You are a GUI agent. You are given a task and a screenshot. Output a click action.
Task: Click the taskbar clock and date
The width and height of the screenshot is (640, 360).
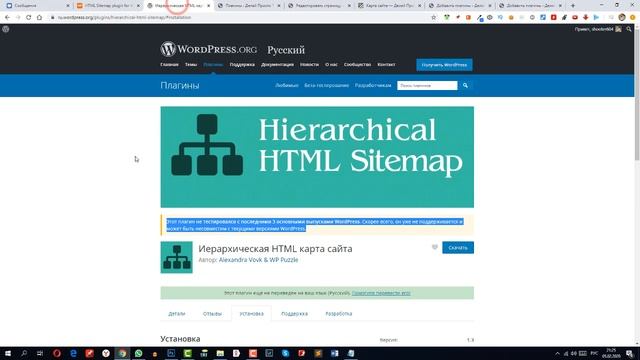coord(611,353)
